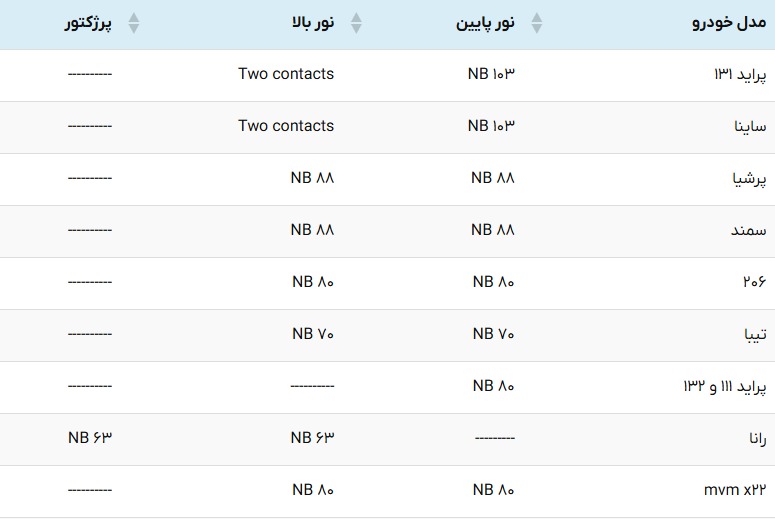The width and height of the screenshot is (775, 519).
Task: Click ۲۰۶ low beam NB ۸۰ cell
Action: click(x=493, y=282)
